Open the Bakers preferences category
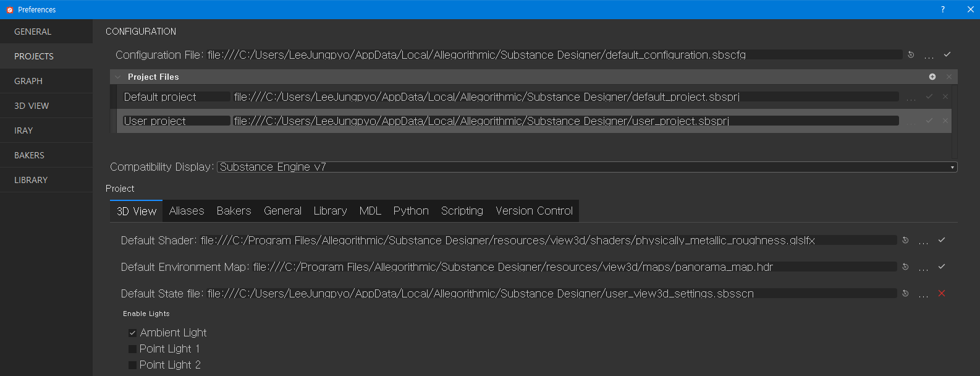 point(46,155)
